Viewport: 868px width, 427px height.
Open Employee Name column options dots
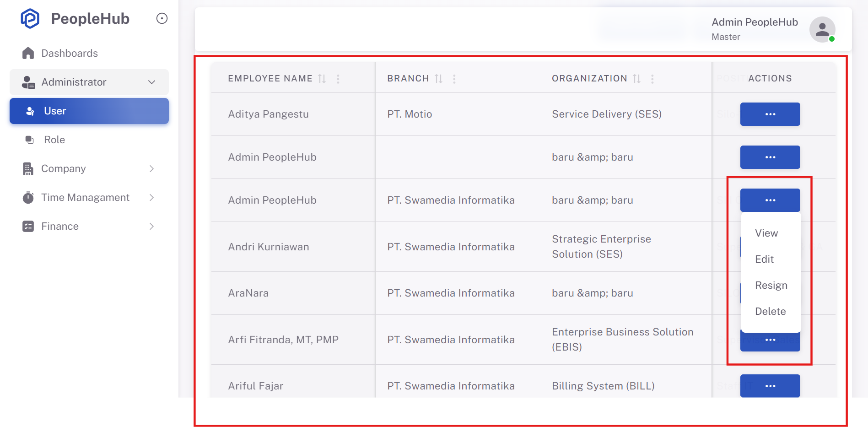click(338, 79)
